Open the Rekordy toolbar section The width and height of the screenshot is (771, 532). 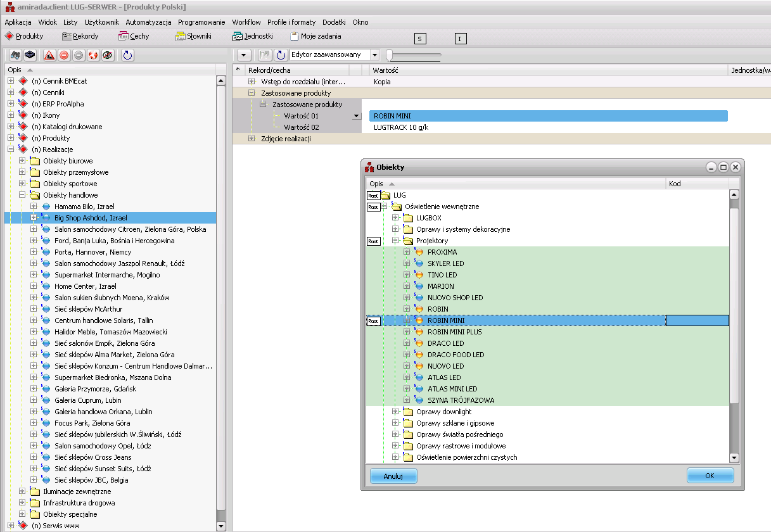80,36
